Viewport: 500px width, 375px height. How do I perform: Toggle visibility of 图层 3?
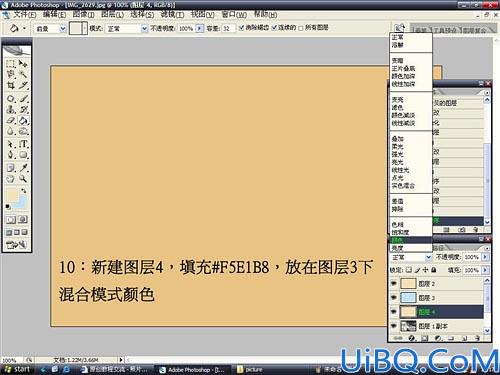394,297
